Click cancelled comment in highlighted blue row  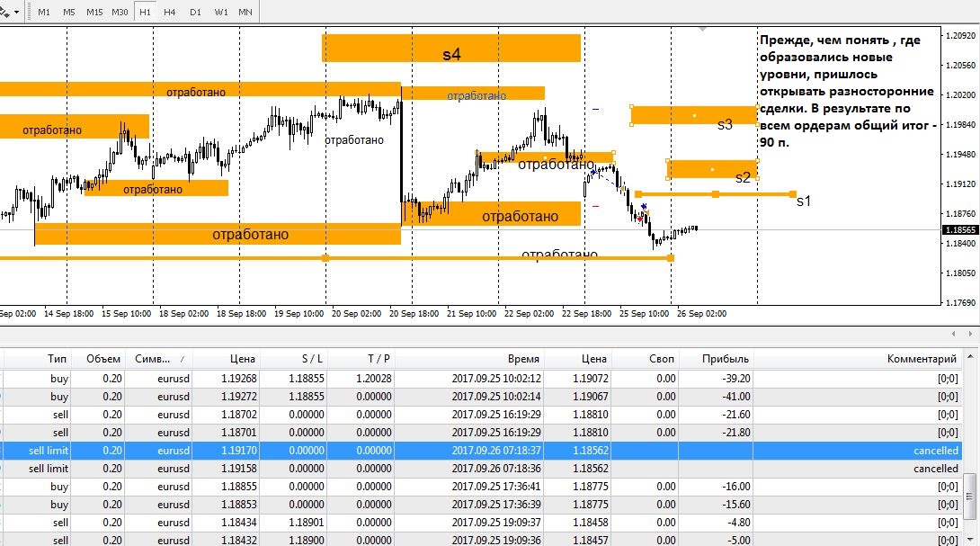coord(936,451)
